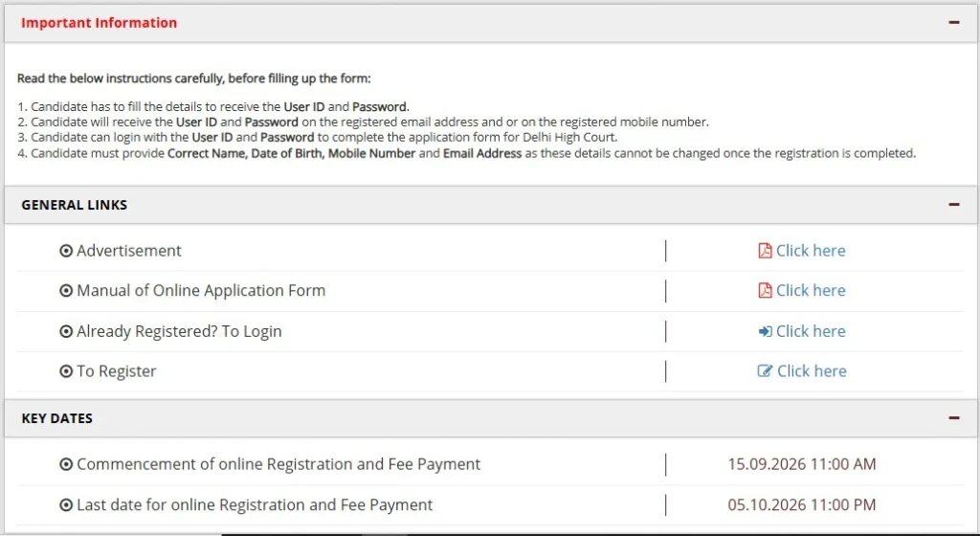The height and width of the screenshot is (536, 980).
Task: Click the To Register row label
Action: [x=116, y=371]
